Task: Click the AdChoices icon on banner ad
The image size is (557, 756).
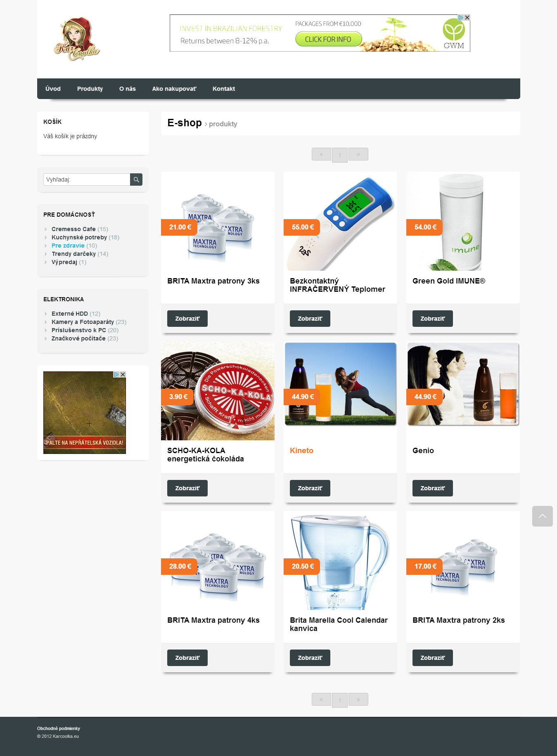Action: click(x=461, y=18)
